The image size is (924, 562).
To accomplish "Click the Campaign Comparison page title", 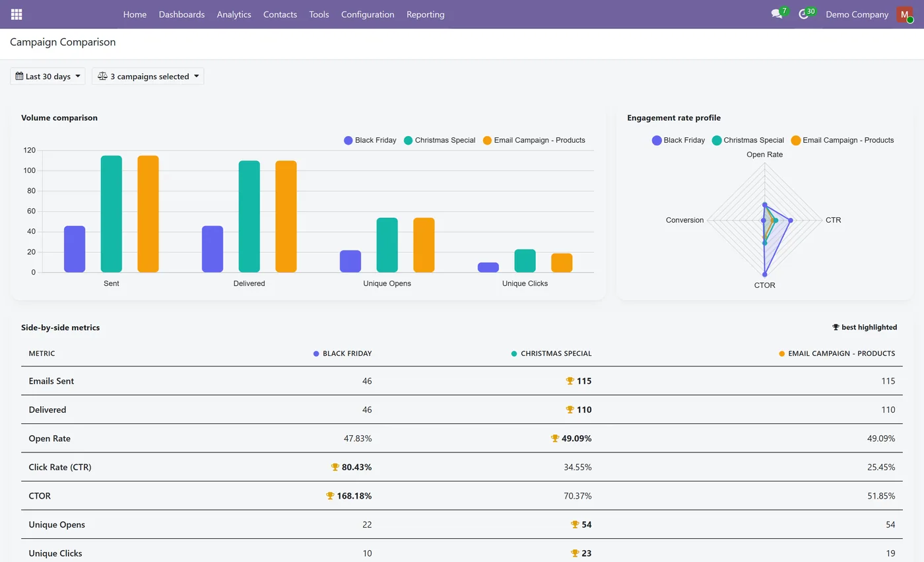I will coord(63,42).
